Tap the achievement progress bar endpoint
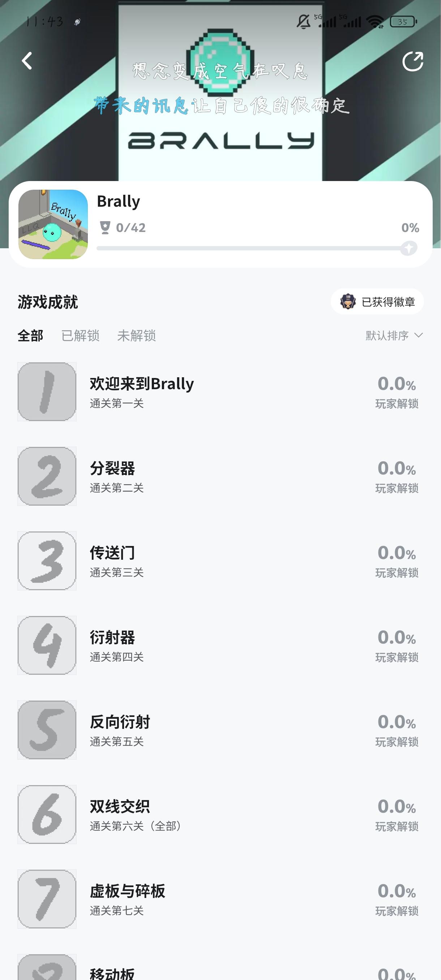Image resolution: width=441 pixels, height=980 pixels. tap(409, 248)
